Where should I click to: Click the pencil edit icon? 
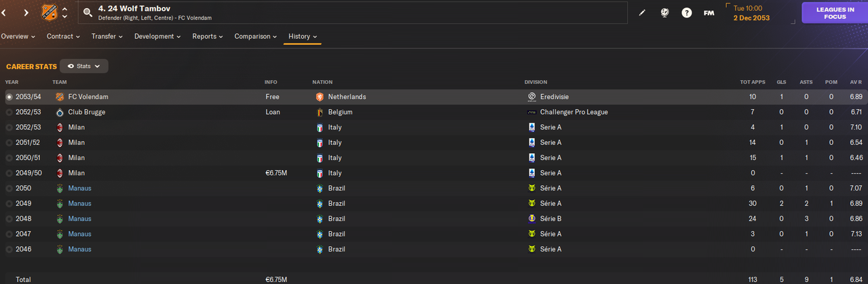click(643, 13)
